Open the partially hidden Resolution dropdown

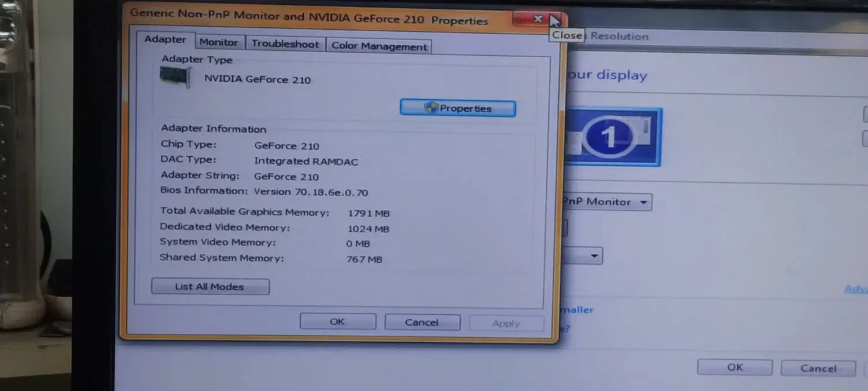564,229
